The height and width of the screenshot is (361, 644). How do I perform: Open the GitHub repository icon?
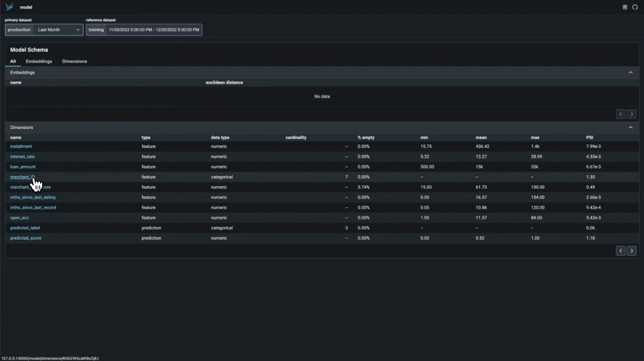[x=636, y=7]
